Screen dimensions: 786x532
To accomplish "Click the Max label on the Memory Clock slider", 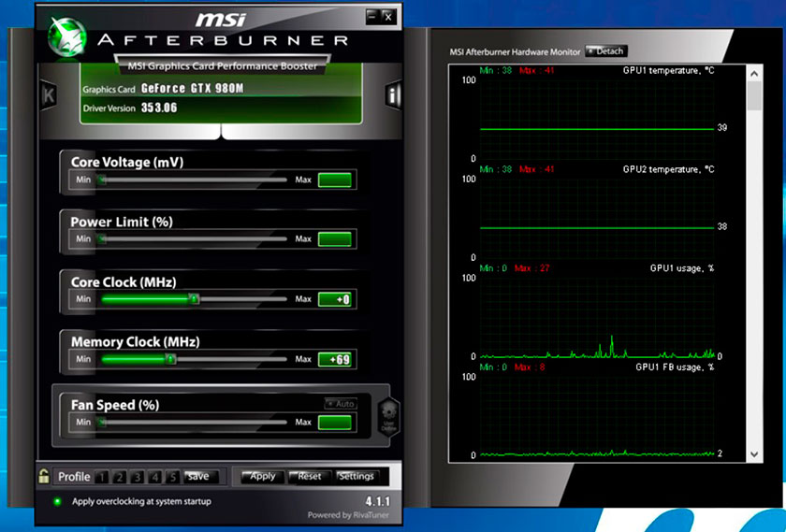I will (x=303, y=359).
